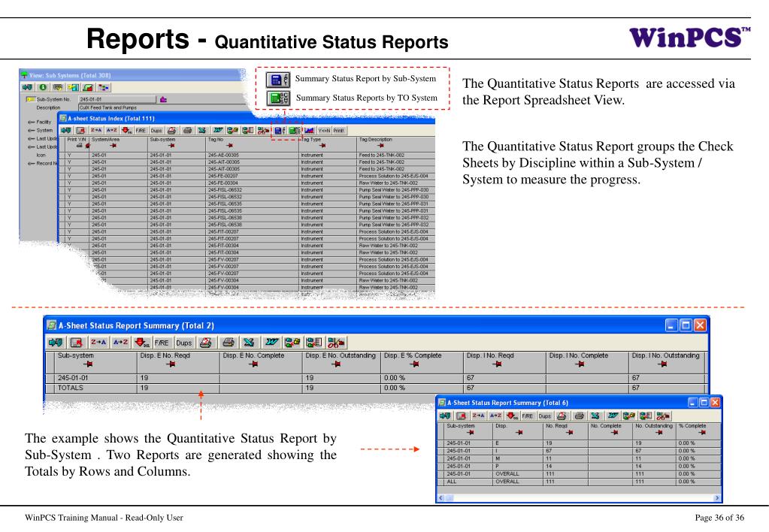
Task: Click the F/RE button in Total 2 summary
Action: 162,343
